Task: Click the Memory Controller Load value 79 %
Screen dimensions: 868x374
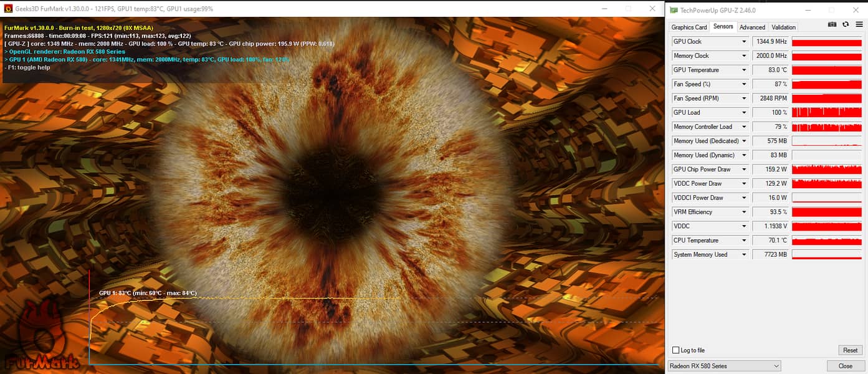Action: tap(771, 127)
